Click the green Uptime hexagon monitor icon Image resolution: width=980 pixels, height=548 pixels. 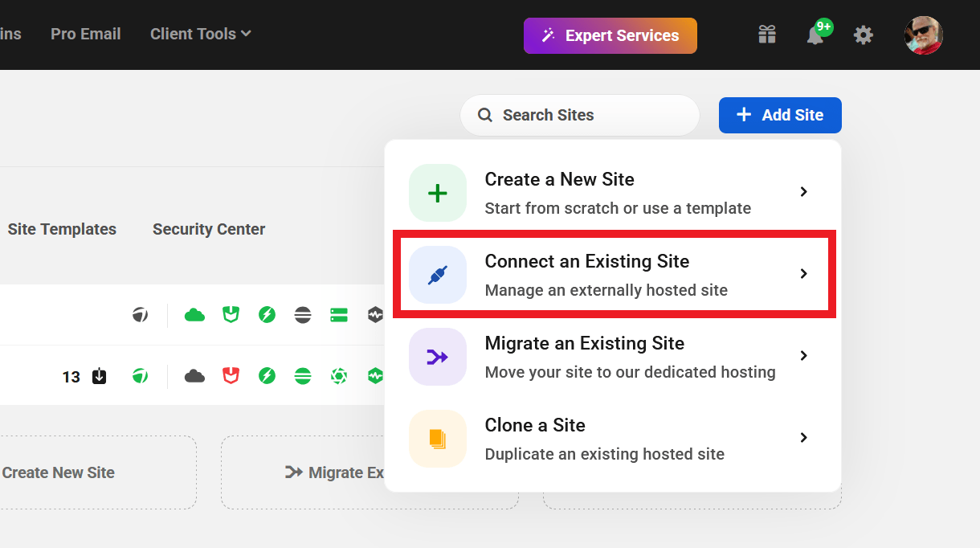tap(374, 375)
